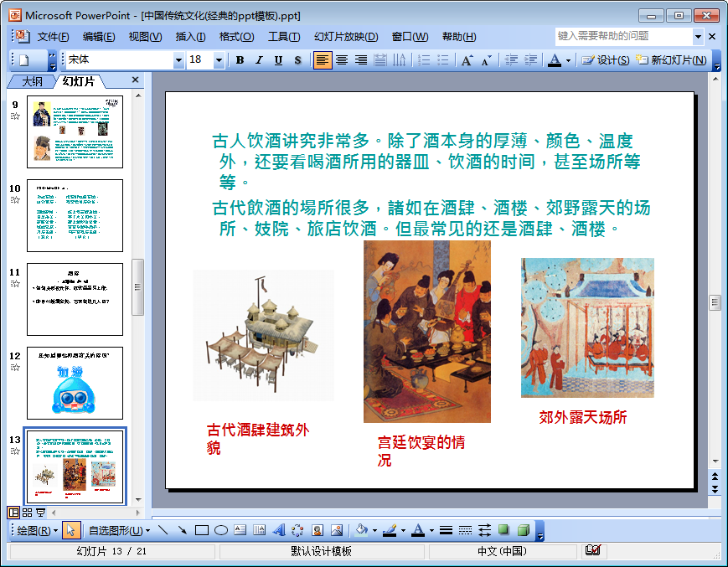Close the slide thumbnail pane
The image size is (728, 567).
click(135, 80)
